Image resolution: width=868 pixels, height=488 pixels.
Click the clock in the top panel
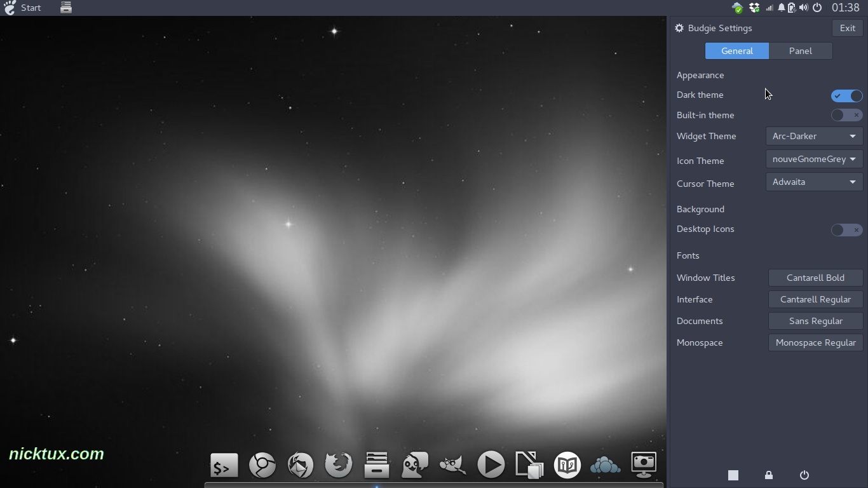(x=845, y=8)
